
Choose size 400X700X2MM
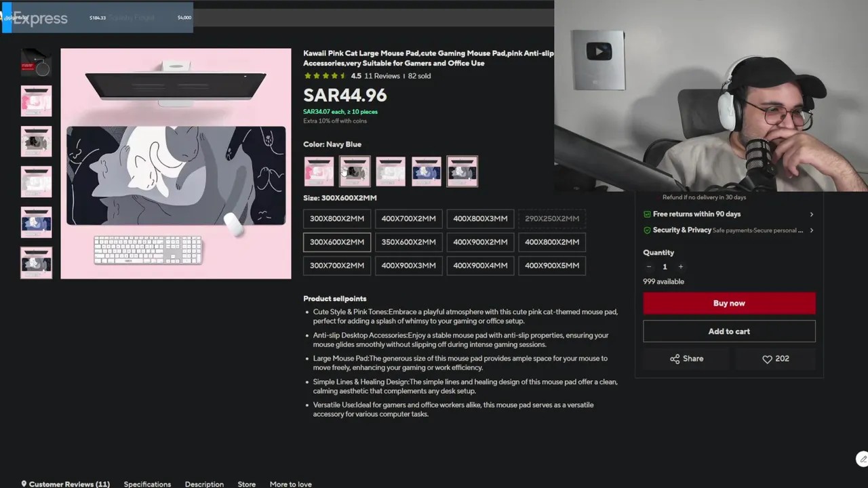point(408,218)
